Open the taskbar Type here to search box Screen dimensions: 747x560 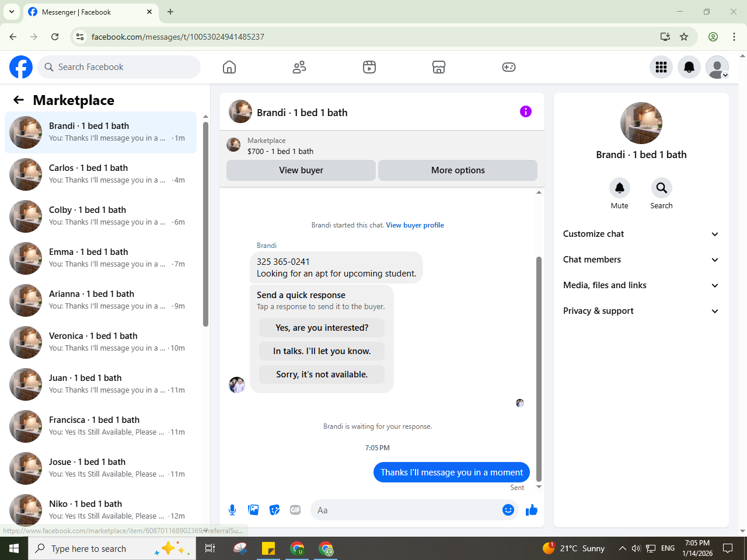(112, 548)
